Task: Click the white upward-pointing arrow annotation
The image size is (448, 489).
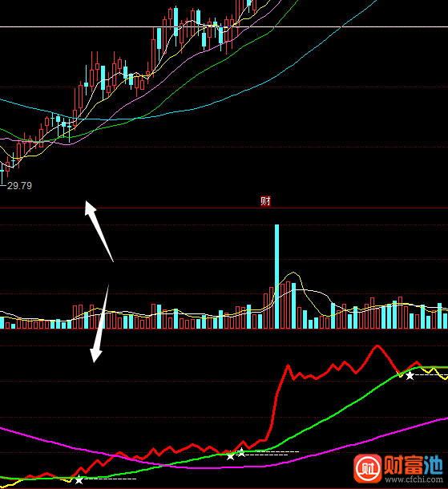Action: (99, 231)
